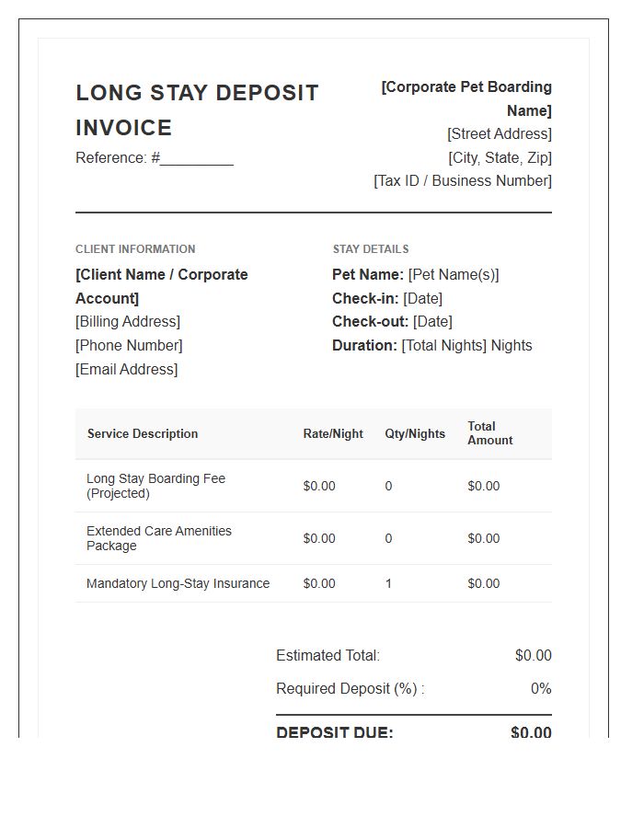This screenshot has width=644, height=828.
Task: Select 'Mandatory Long-Stay Insurance' description
Action: point(178,583)
